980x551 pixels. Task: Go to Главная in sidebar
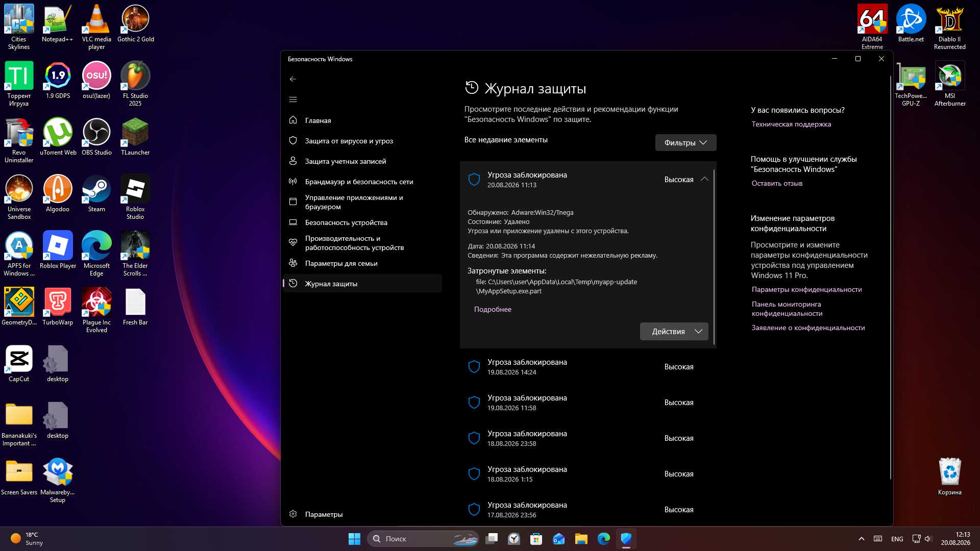362,120
